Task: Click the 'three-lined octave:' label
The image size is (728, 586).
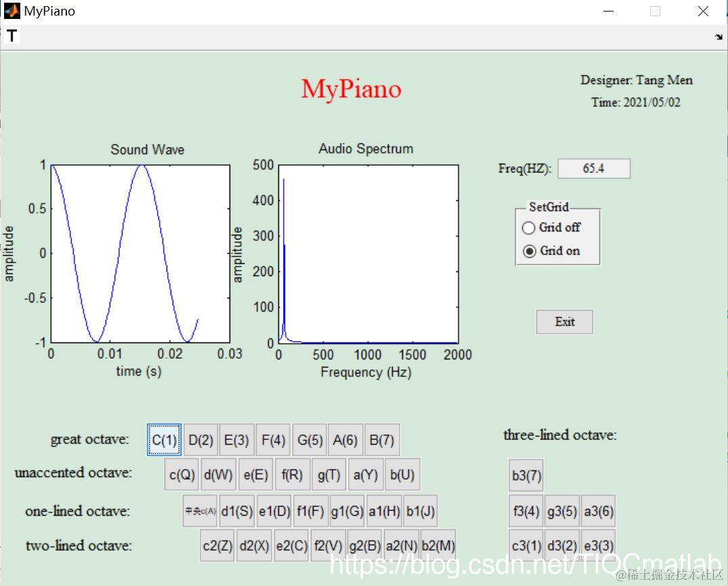Action: 560,434
